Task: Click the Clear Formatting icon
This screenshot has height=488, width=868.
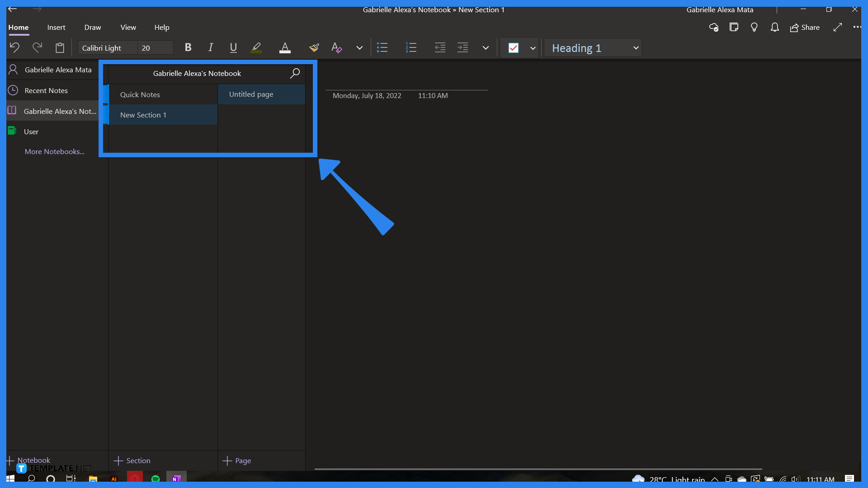Action: coord(336,47)
